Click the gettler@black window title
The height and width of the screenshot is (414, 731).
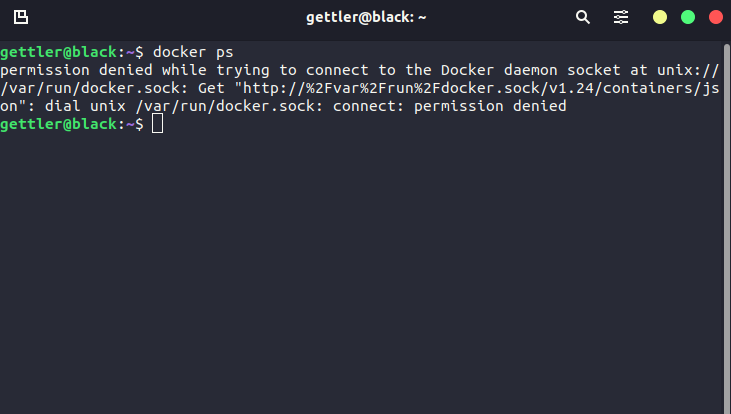pyautogui.click(x=366, y=17)
